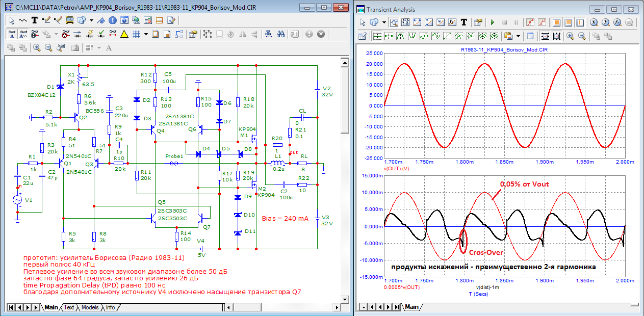Click zoom-in magnifier in schematic toolbar

pos(37,47)
